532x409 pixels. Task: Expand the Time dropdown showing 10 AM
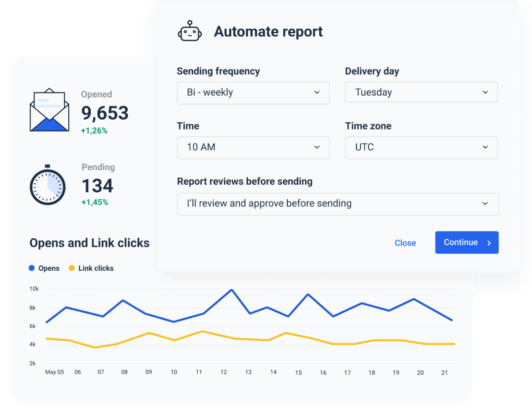tap(253, 148)
